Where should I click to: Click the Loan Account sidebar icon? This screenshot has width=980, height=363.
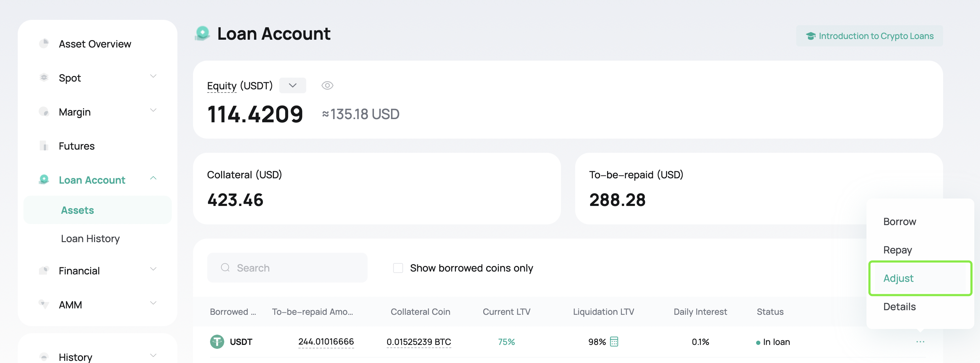point(44,179)
